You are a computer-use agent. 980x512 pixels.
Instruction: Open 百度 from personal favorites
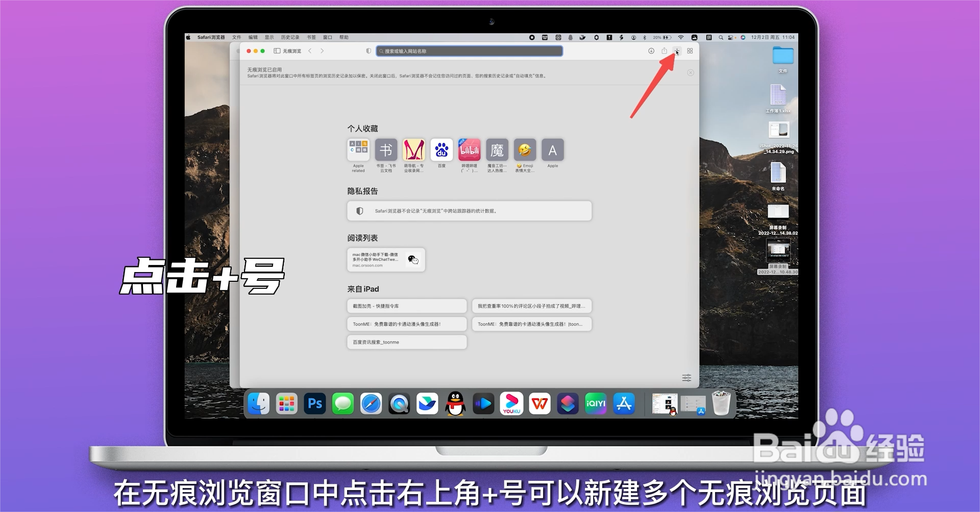(x=441, y=150)
